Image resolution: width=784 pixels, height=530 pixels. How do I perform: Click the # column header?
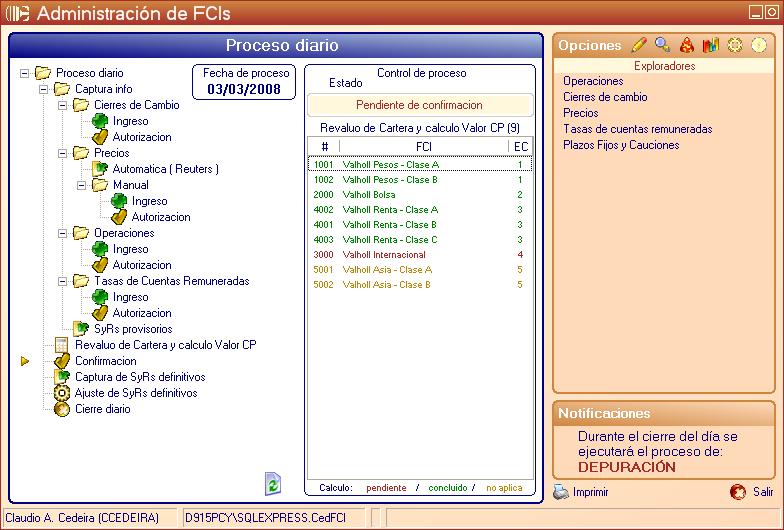(324, 146)
